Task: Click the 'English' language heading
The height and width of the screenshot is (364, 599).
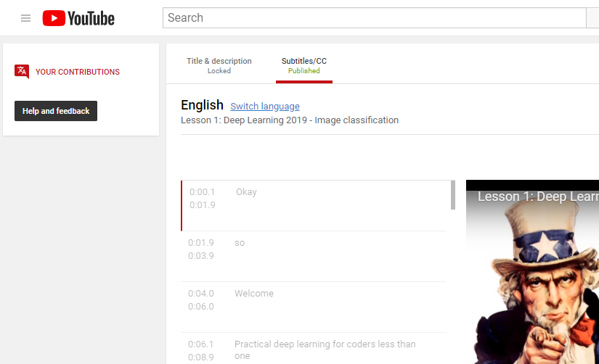Action: [202, 105]
